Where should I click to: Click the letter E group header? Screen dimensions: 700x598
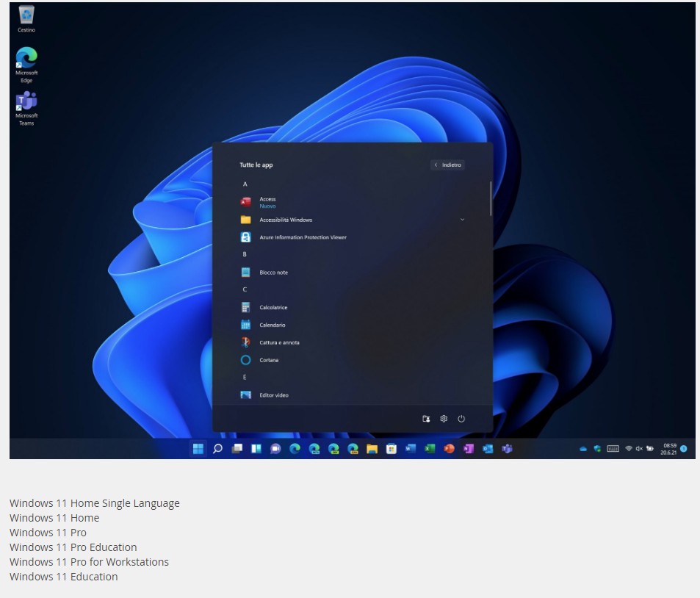(245, 378)
